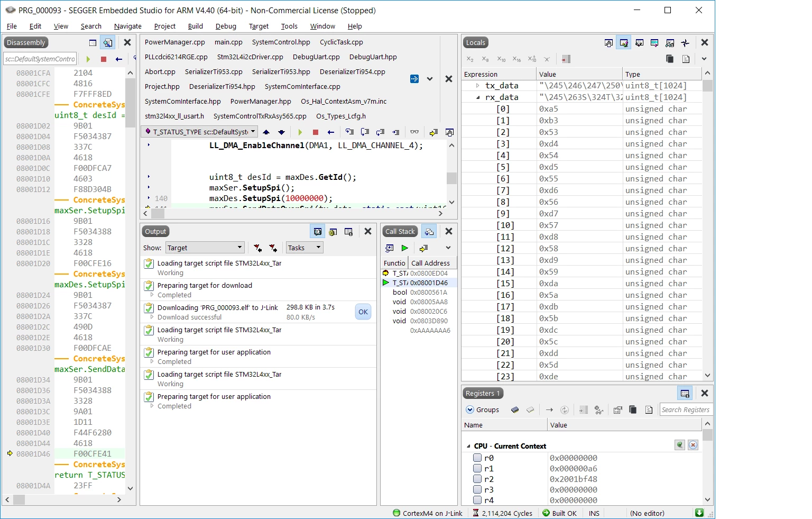
Task: Click the red X icon for CPU group
Action: click(x=693, y=445)
